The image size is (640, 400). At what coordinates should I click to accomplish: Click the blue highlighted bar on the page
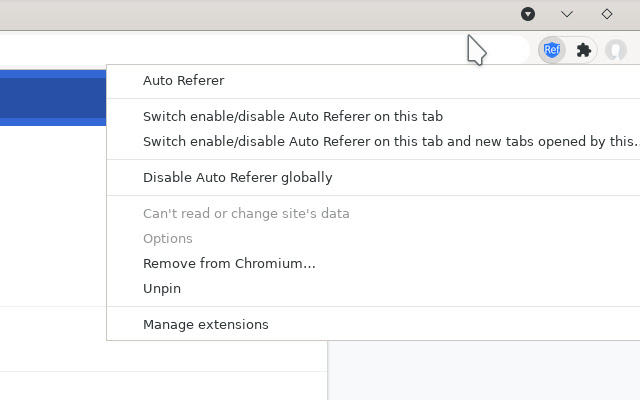point(52,98)
